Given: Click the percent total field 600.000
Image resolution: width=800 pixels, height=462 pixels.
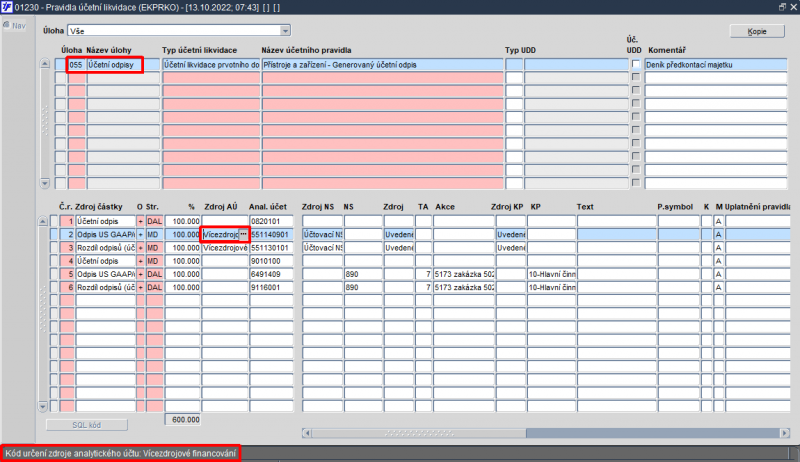Looking at the screenshot, I should pos(183,420).
